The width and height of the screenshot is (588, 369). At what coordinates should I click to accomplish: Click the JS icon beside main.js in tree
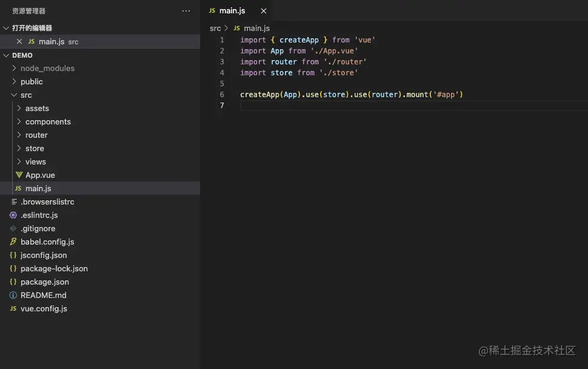click(18, 188)
